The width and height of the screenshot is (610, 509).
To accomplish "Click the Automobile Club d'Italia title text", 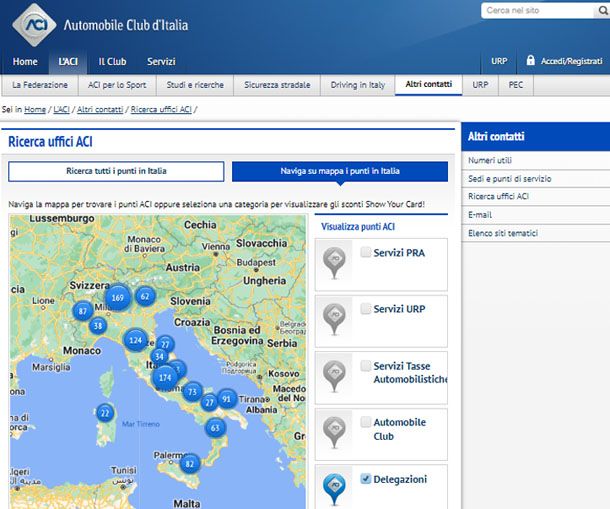I will pyautogui.click(x=126, y=25).
